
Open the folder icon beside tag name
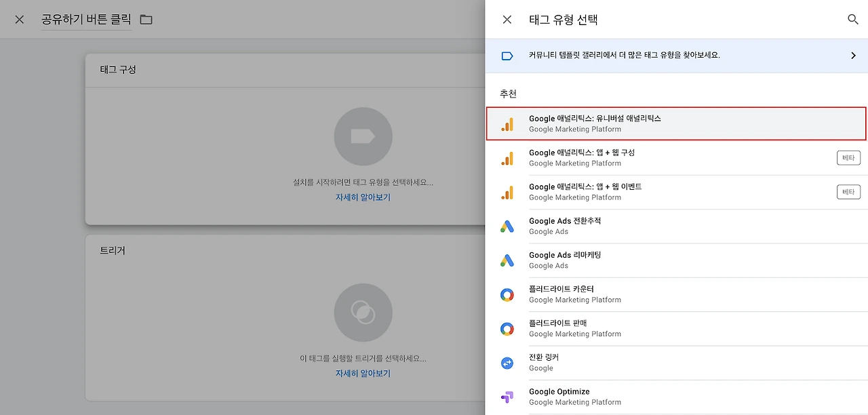pos(146,20)
